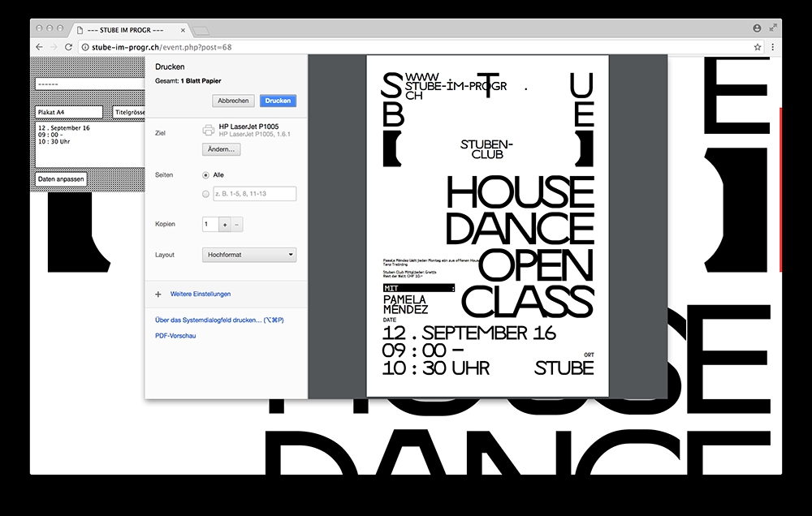Open the Chrome three-dot menu
This screenshot has height=516, width=812.
point(773,47)
